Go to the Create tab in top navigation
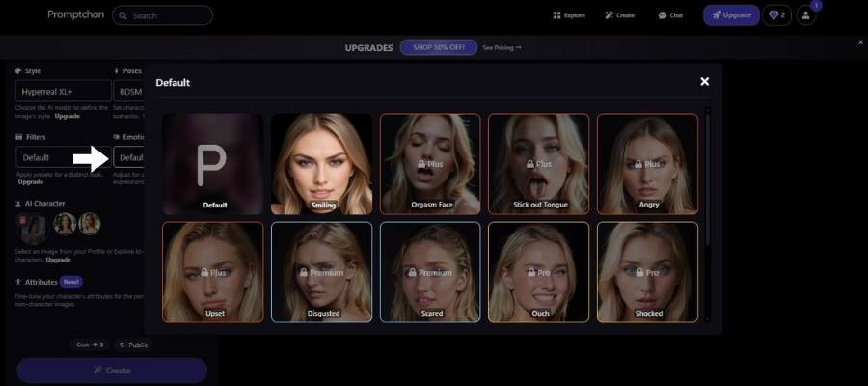The height and width of the screenshot is (386, 868). (619, 15)
